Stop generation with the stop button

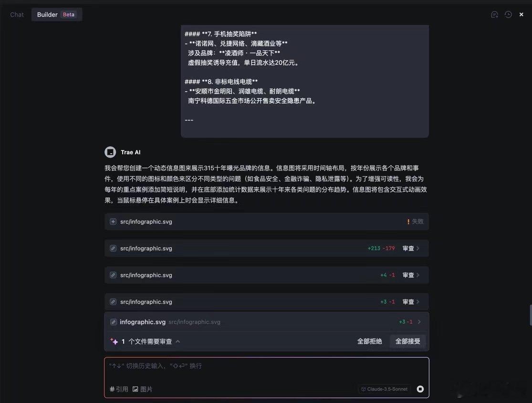click(x=420, y=389)
